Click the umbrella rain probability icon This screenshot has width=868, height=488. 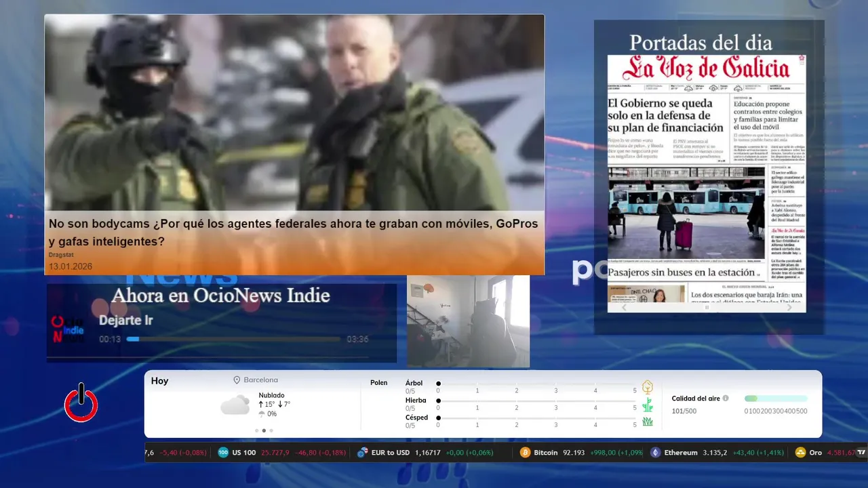click(x=262, y=413)
